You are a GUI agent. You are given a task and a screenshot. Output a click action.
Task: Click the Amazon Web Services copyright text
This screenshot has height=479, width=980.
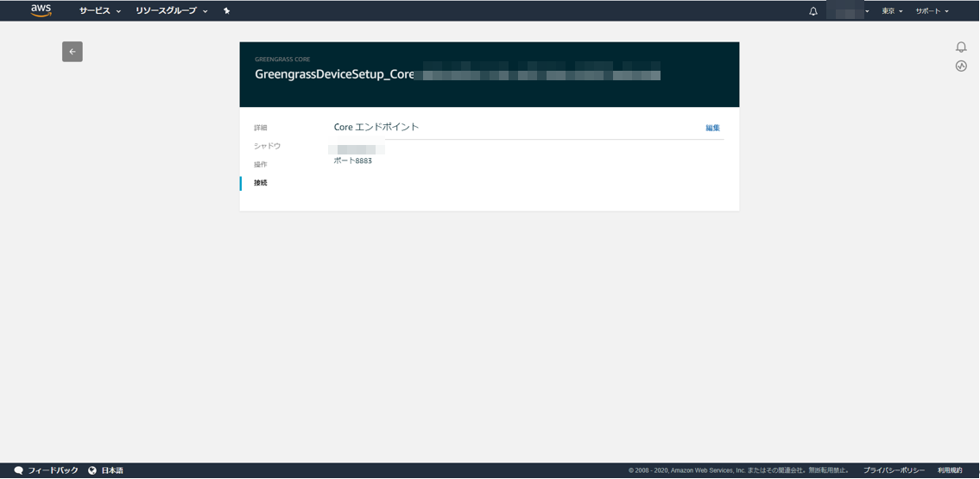(740, 470)
